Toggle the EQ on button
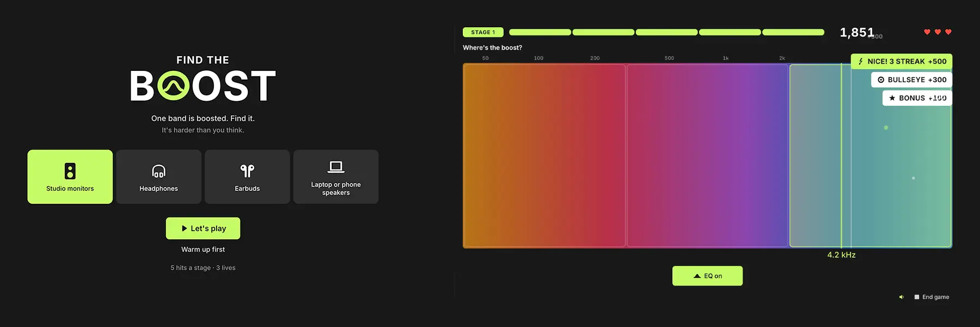The image size is (980, 327). [707, 276]
